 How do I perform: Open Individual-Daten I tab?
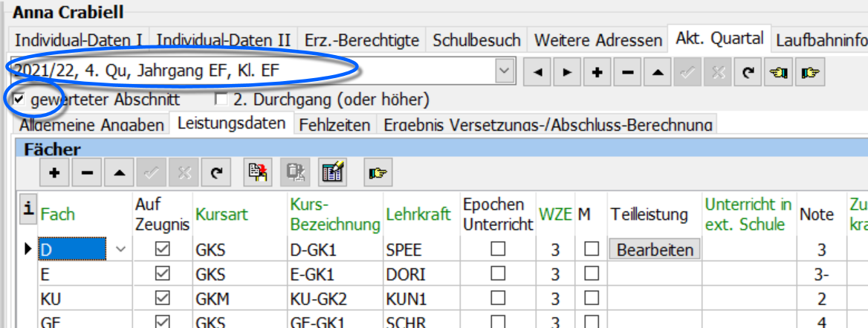coord(80,40)
